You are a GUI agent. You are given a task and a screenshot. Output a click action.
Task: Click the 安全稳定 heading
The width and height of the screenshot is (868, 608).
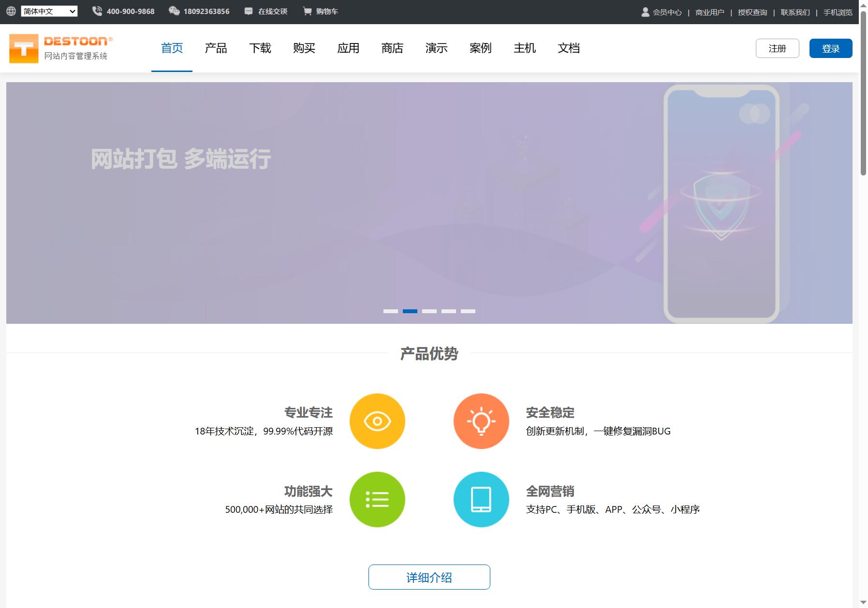point(550,413)
